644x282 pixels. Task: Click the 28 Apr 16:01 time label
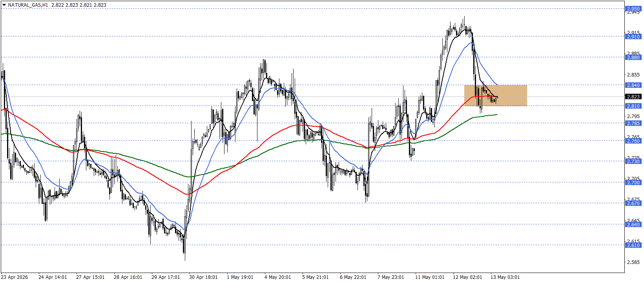click(x=128, y=277)
